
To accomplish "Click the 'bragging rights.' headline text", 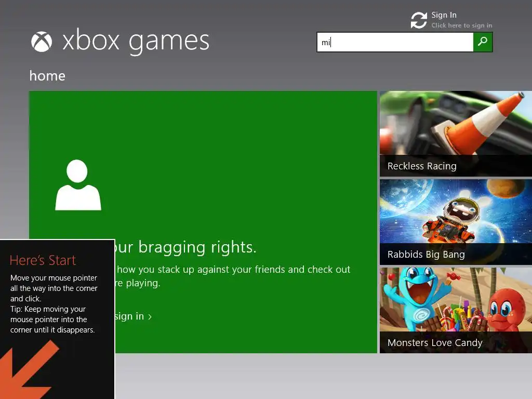I will tap(197, 247).
